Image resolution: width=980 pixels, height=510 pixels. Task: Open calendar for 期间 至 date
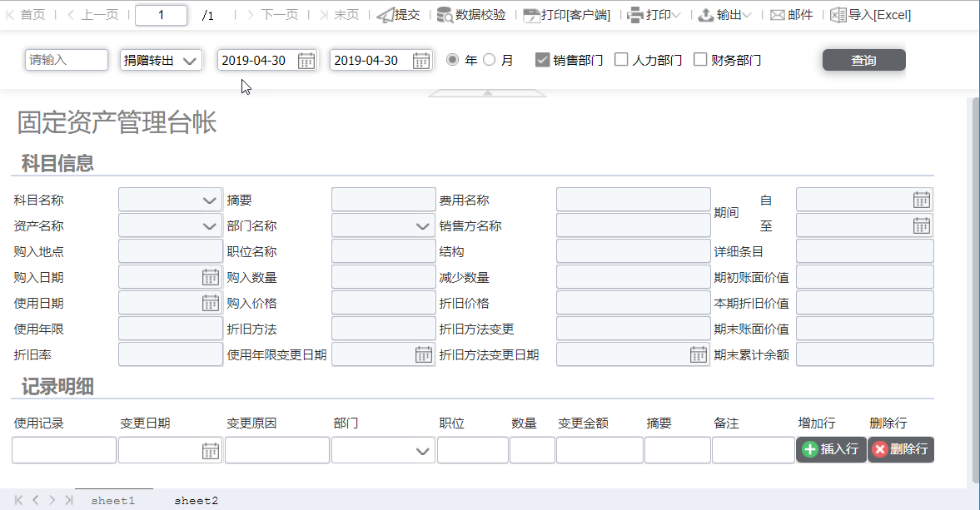tap(922, 225)
